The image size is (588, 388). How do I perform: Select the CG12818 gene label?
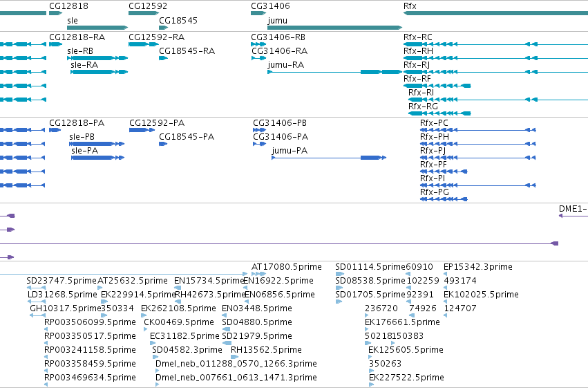click(68, 6)
